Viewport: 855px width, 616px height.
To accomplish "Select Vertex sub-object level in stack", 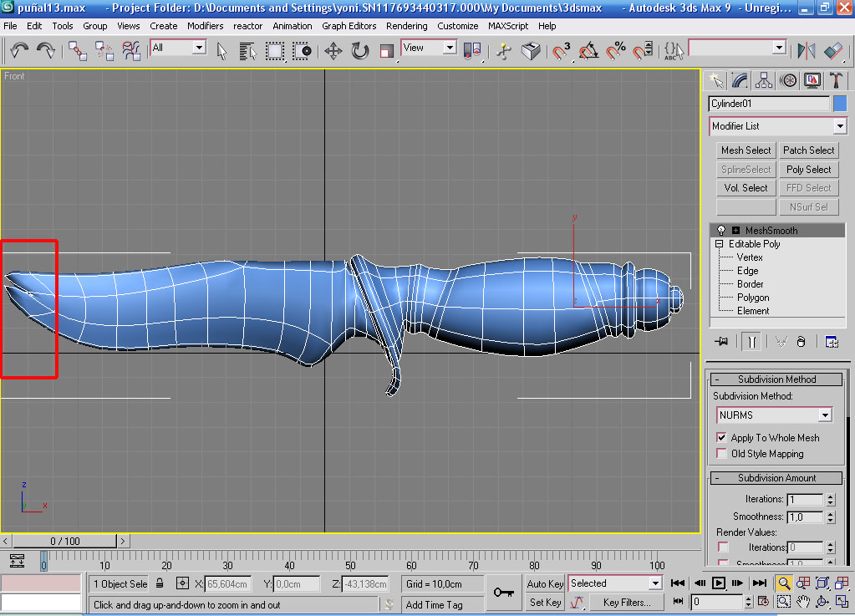I will point(750,257).
